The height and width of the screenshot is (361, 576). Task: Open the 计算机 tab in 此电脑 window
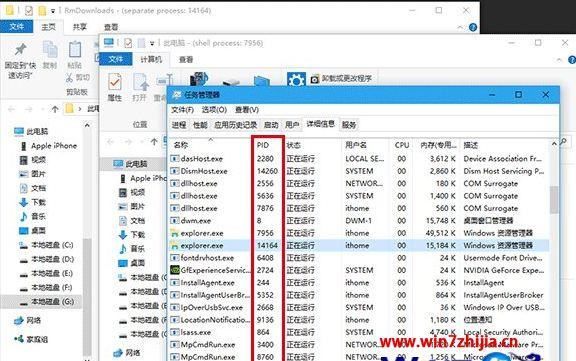[151, 59]
